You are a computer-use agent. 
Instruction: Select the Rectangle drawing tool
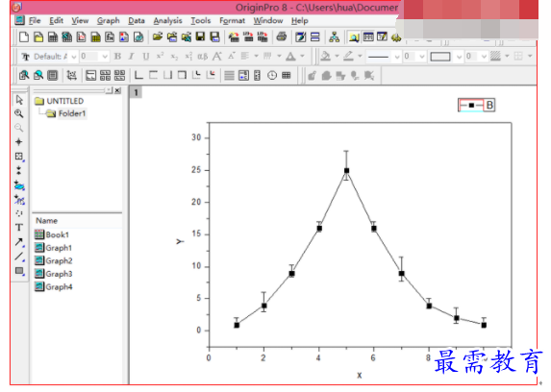point(19,271)
